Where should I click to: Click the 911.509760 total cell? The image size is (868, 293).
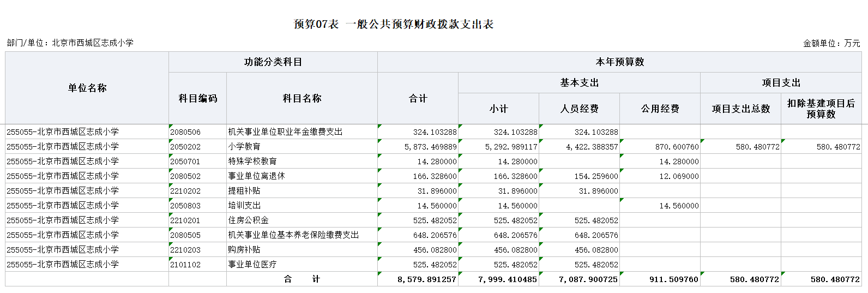673,279
